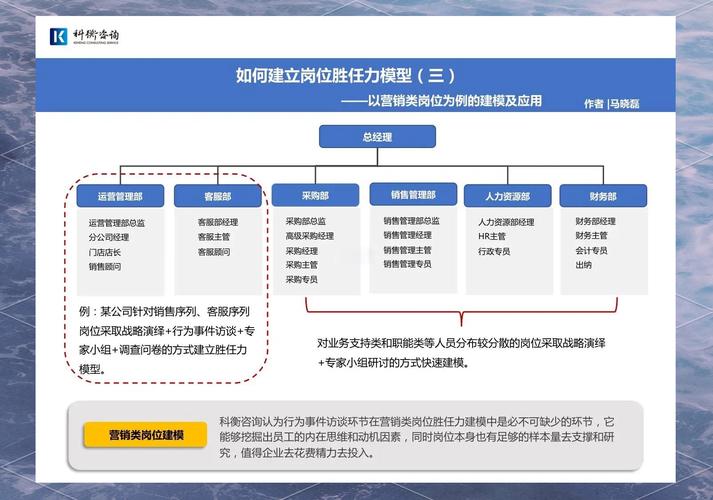Click the author text 作者 |马晓磊

pos(612,104)
